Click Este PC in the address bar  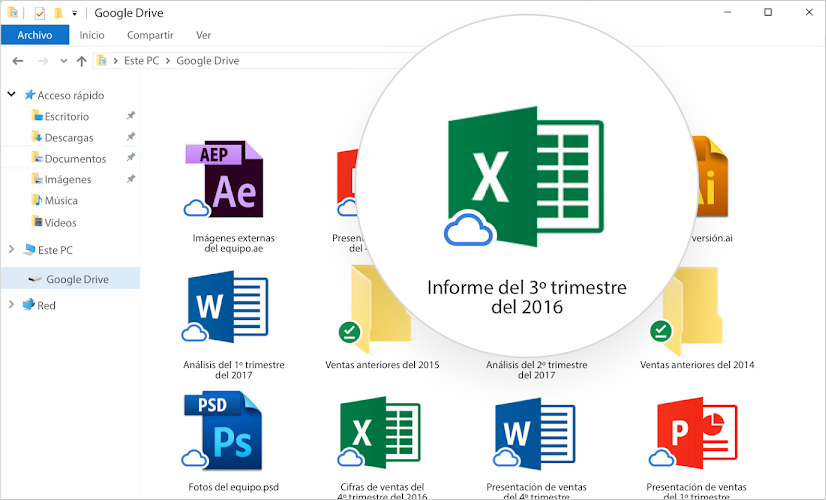click(141, 61)
